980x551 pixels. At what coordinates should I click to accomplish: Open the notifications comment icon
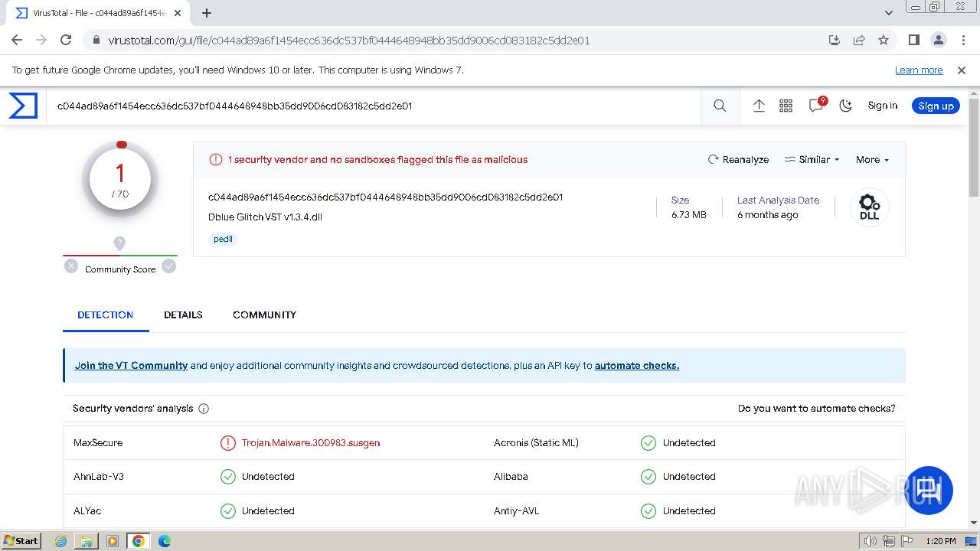click(x=816, y=106)
